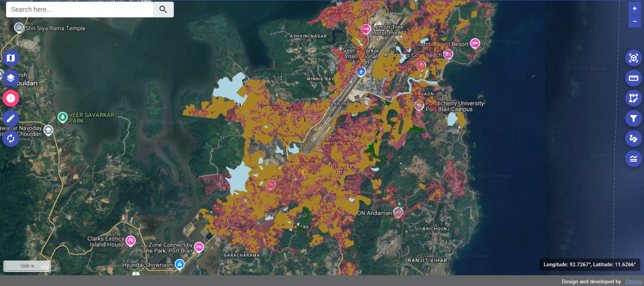This screenshot has width=644, height=286.
Task: Click the Shri Siya Rama Temple marker
Action: pyautogui.click(x=19, y=27)
